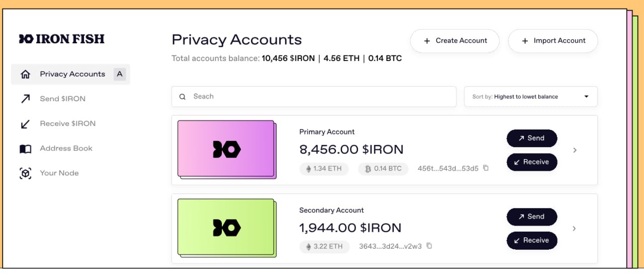Select the Send $IRON arrow icon
The height and width of the screenshot is (274, 644).
[x=25, y=99]
